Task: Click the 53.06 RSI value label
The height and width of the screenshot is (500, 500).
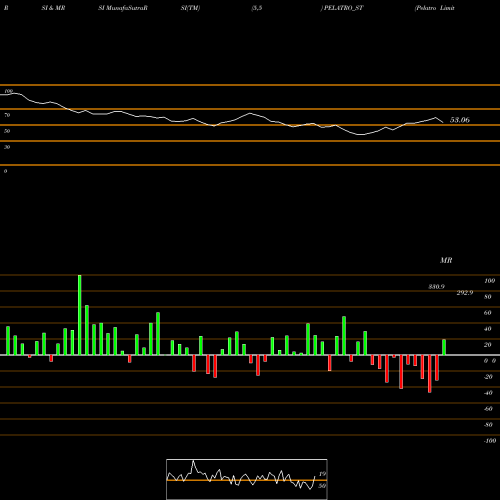Action: point(460,120)
